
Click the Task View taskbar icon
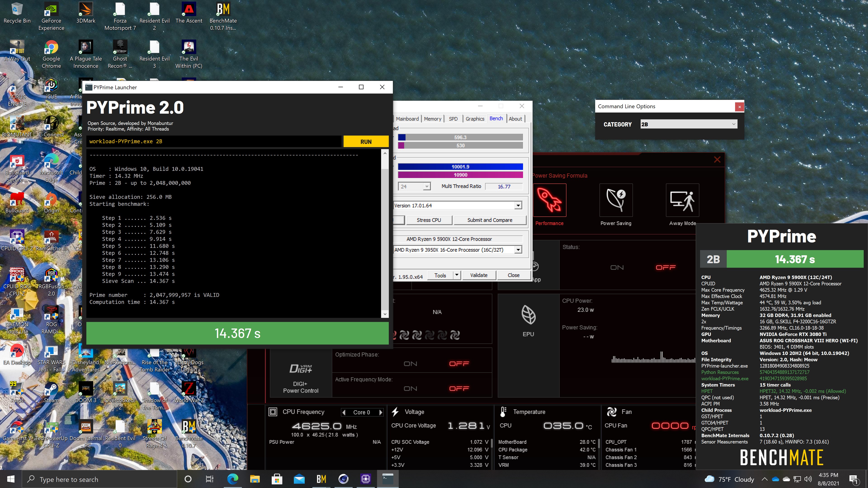click(210, 479)
